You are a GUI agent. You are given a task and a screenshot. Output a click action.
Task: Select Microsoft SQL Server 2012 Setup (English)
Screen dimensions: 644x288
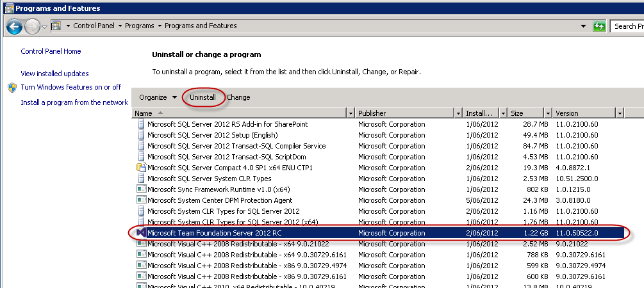click(x=213, y=135)
